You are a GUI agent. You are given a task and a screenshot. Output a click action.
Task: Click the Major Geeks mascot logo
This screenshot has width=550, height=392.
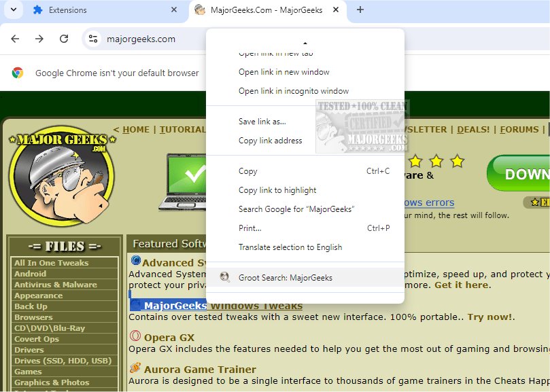click(x=62, y=177)
